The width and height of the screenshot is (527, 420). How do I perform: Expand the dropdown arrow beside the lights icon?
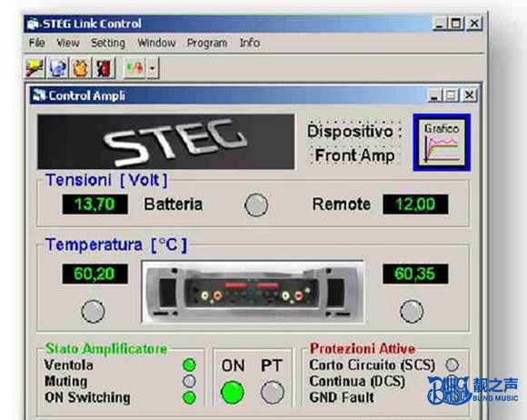(x=153, y=68)
